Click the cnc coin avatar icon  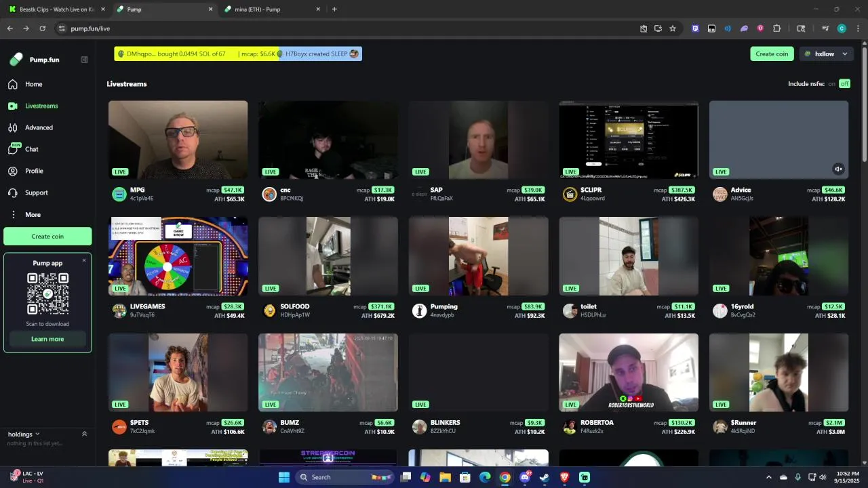point(269,195)
